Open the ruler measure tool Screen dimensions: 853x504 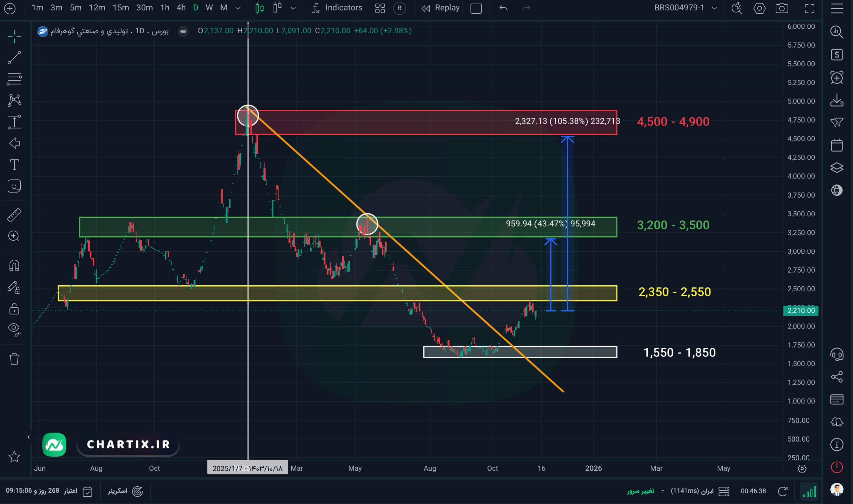(14, 215)
